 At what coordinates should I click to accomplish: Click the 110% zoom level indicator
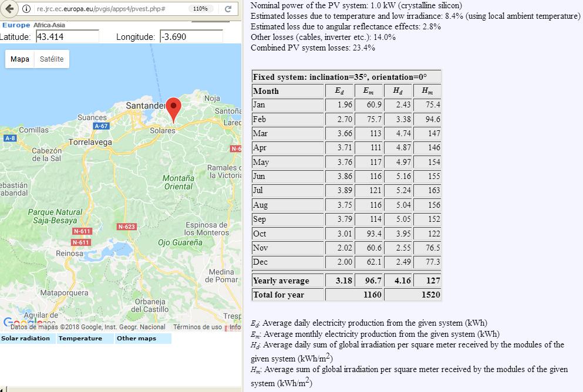(200, 9)
